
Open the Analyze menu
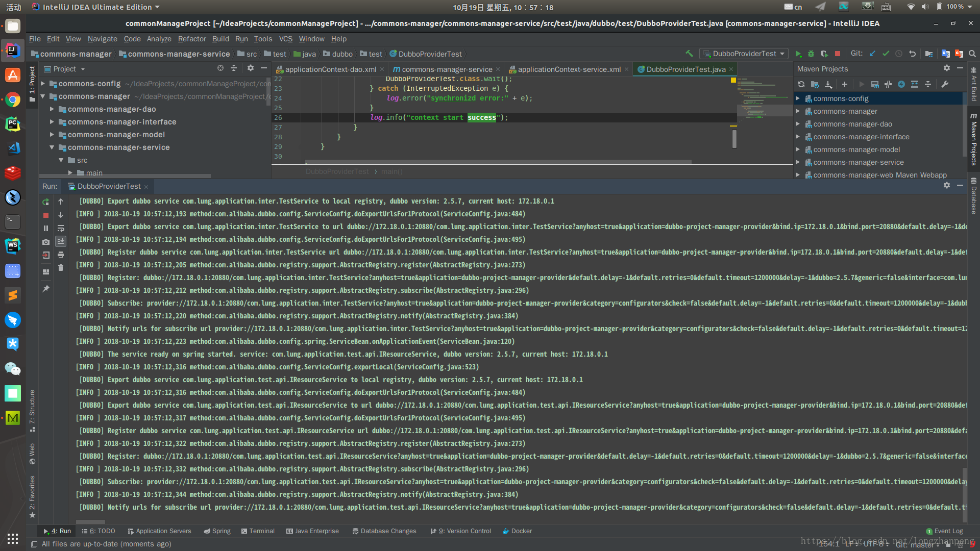coord(159,39)
